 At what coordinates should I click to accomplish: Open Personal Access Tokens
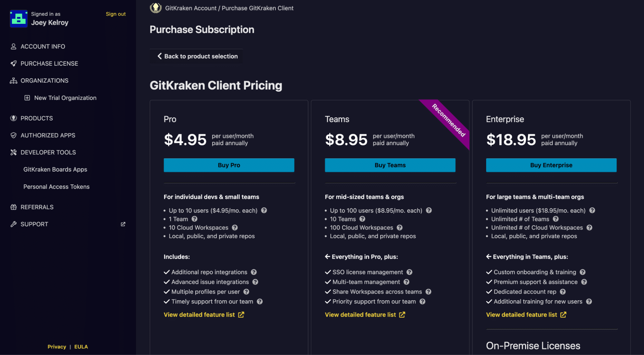(56, 187)
